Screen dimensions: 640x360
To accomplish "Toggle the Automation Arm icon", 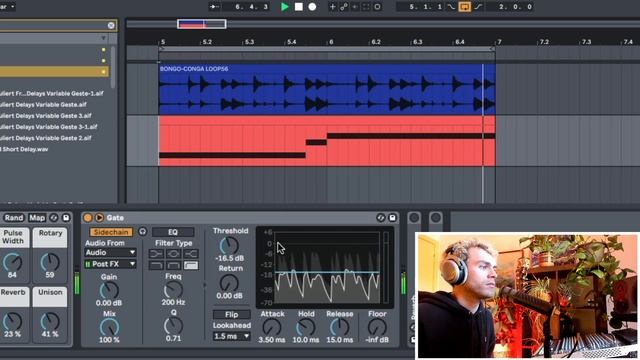I will [x=344, y=7].
